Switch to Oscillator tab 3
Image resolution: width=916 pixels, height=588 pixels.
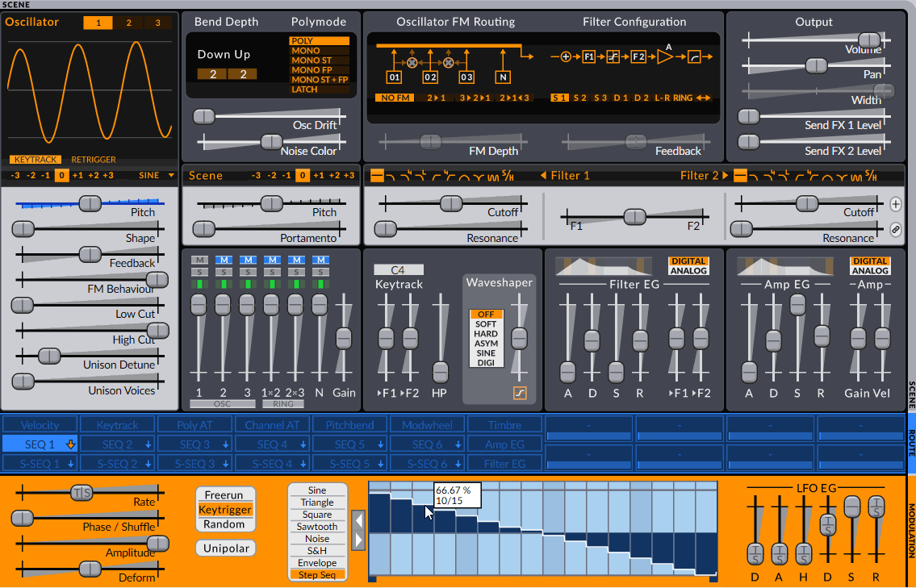click(157, 23)
